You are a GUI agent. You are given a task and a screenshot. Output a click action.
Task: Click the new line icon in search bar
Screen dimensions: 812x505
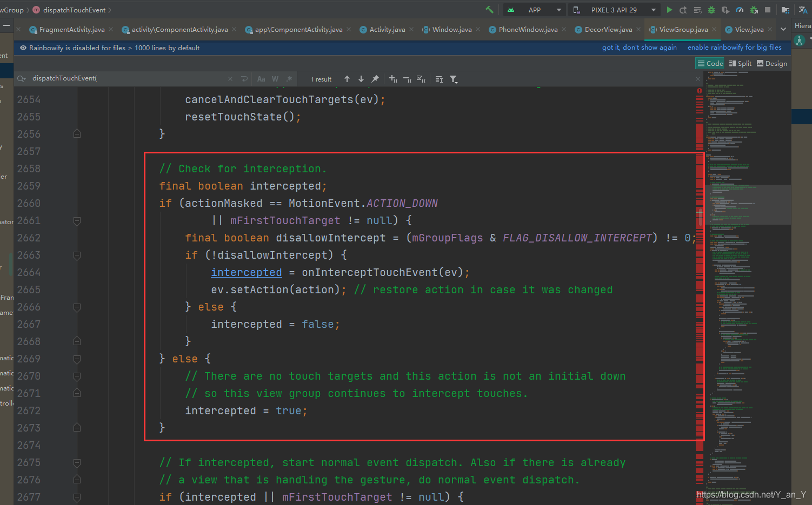(x=244, y=79)
